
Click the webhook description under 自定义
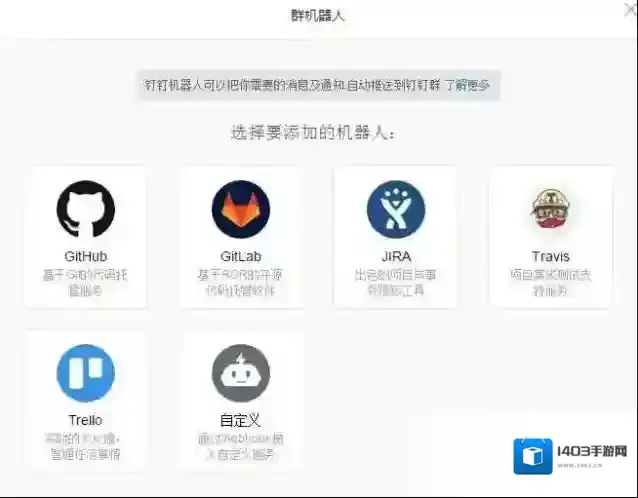(241, 446)
